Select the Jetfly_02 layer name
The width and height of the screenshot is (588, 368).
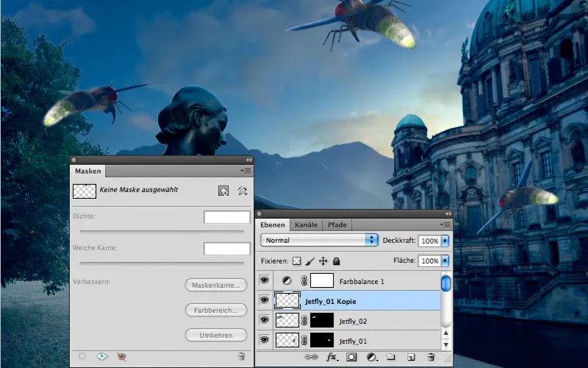point(353,321)
